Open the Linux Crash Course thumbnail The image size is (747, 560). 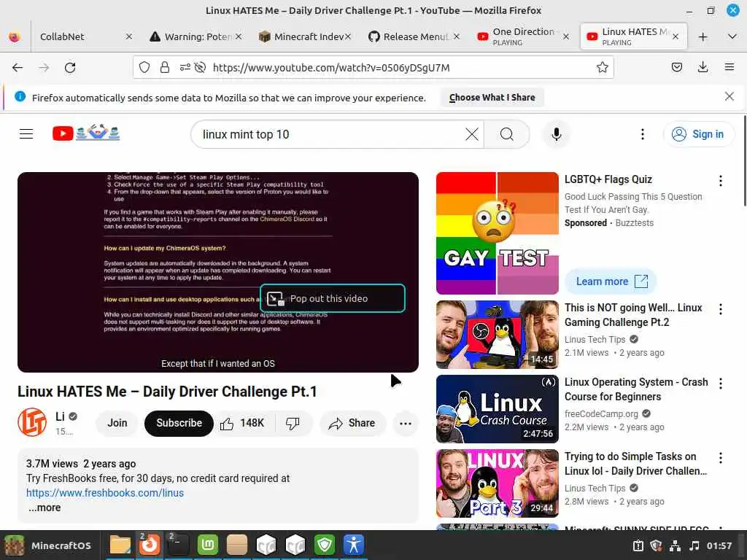coord(498,409)
